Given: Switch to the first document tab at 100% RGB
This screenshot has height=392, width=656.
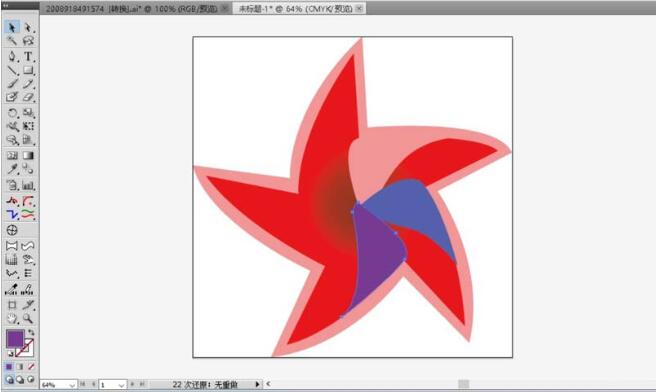Looking at the screenshot, I should click(131, 8).
